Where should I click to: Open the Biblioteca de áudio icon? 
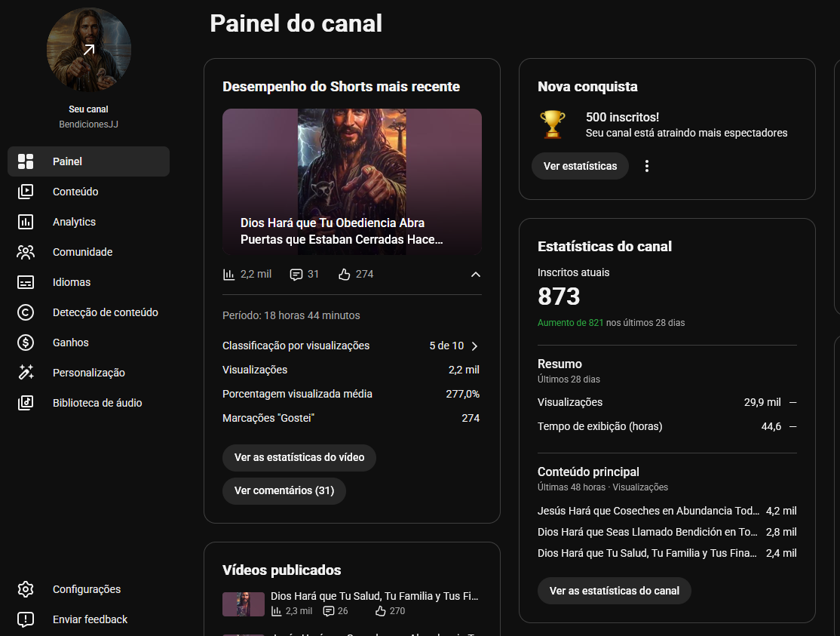click(25, 403)
